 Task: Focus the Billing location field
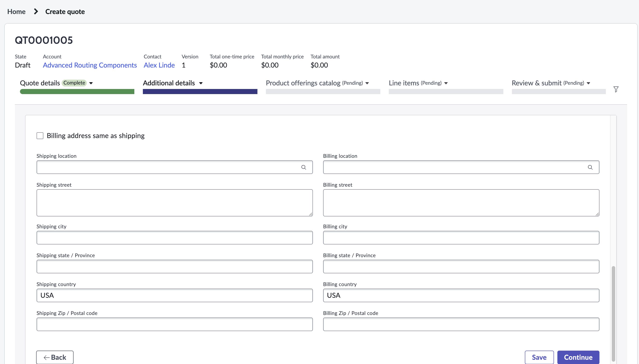tap(461, 167)
